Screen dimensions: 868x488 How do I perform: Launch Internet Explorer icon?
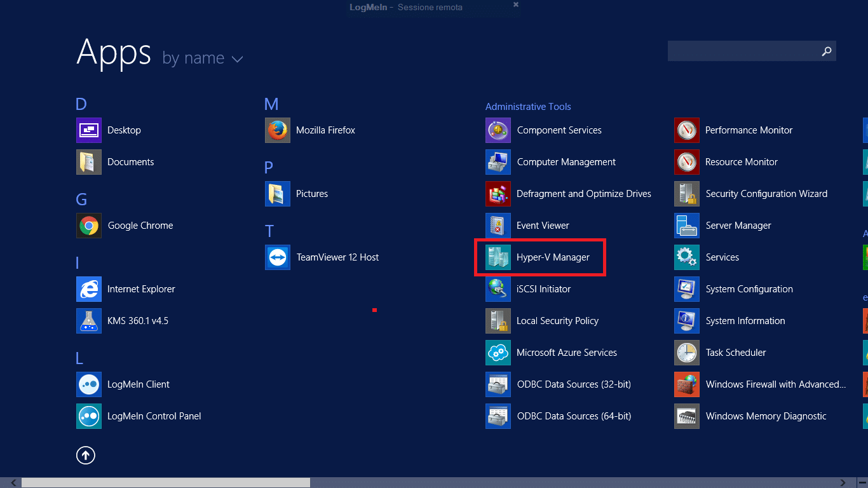pos(88,289)
